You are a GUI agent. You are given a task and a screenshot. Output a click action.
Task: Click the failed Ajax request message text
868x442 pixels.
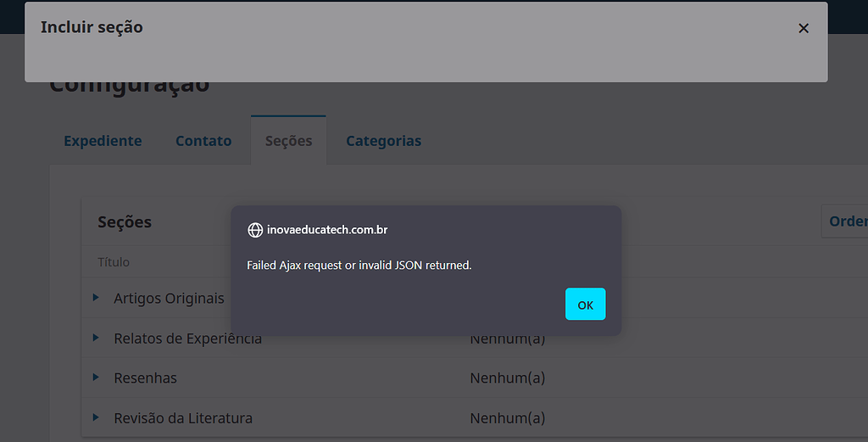359,266
